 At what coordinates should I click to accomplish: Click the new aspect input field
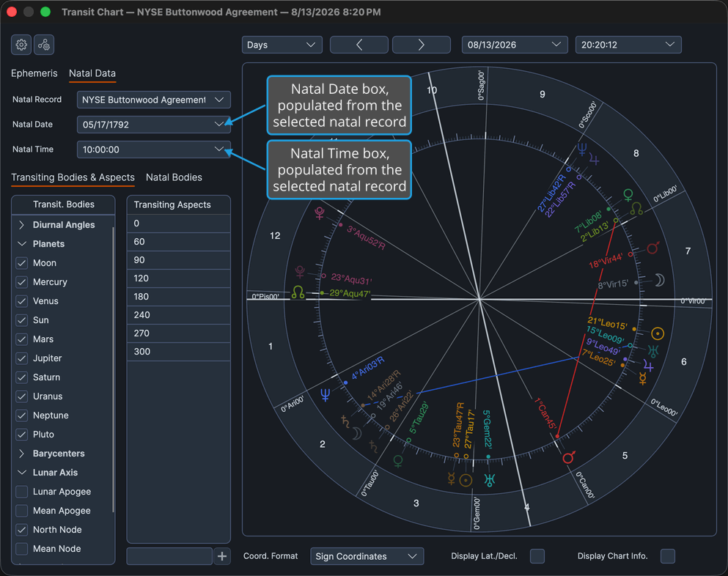pyautogui.click(x=169, y=556)
